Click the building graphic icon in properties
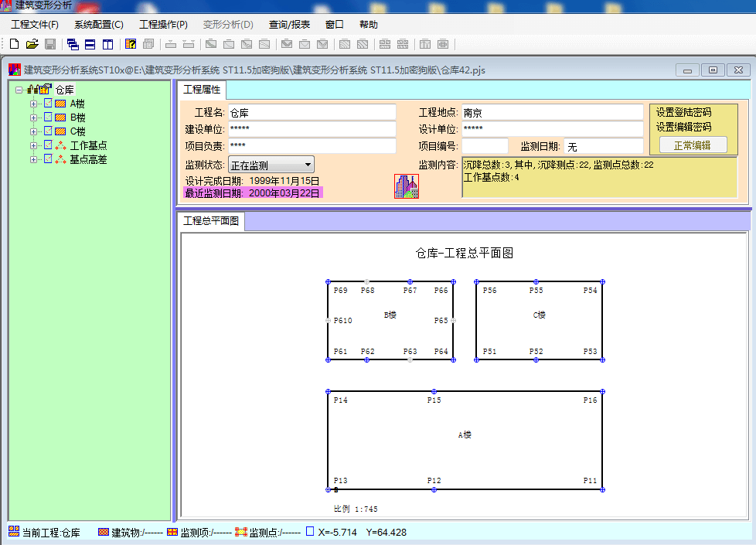This screenshot has width=756, height=545. tap(406, 186)
